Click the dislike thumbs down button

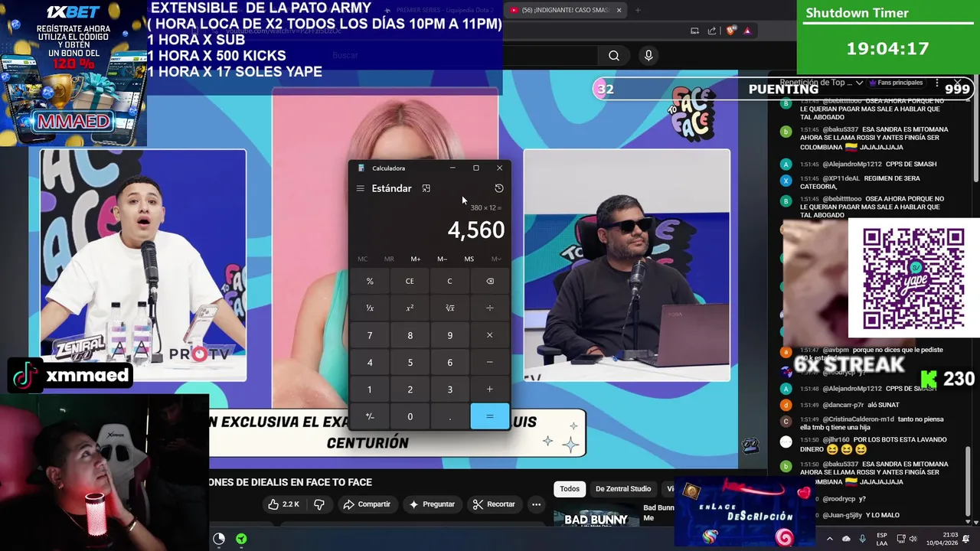pyautogui.click(x=319, y=504)
